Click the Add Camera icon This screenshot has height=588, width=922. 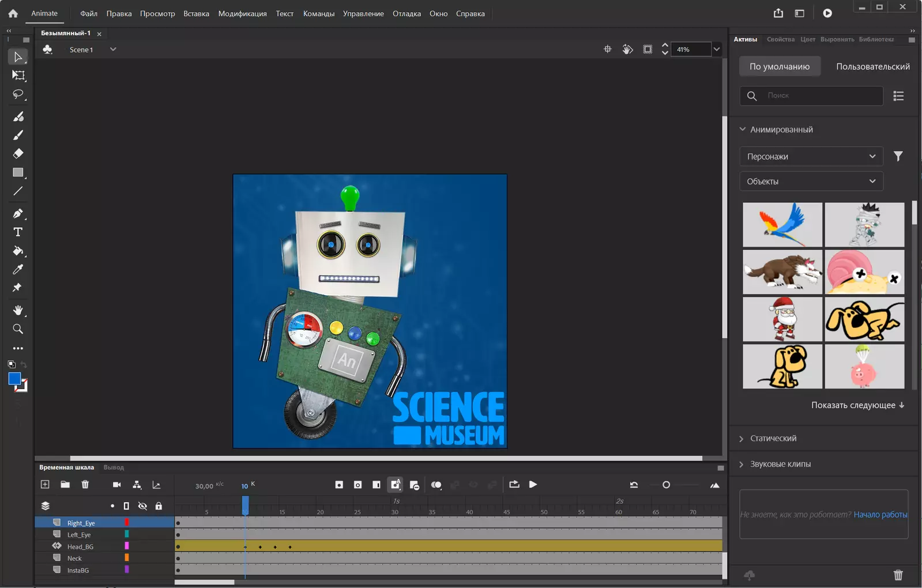[116, 485]
